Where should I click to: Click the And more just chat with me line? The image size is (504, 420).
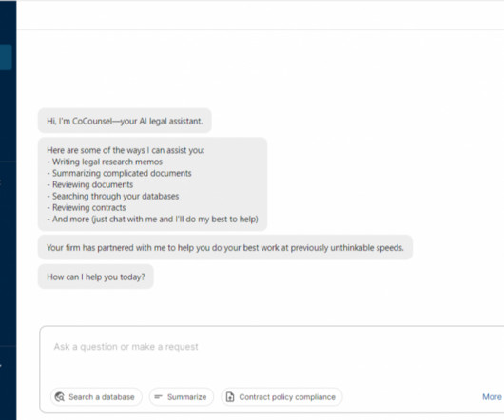click(x=153, y=219)
